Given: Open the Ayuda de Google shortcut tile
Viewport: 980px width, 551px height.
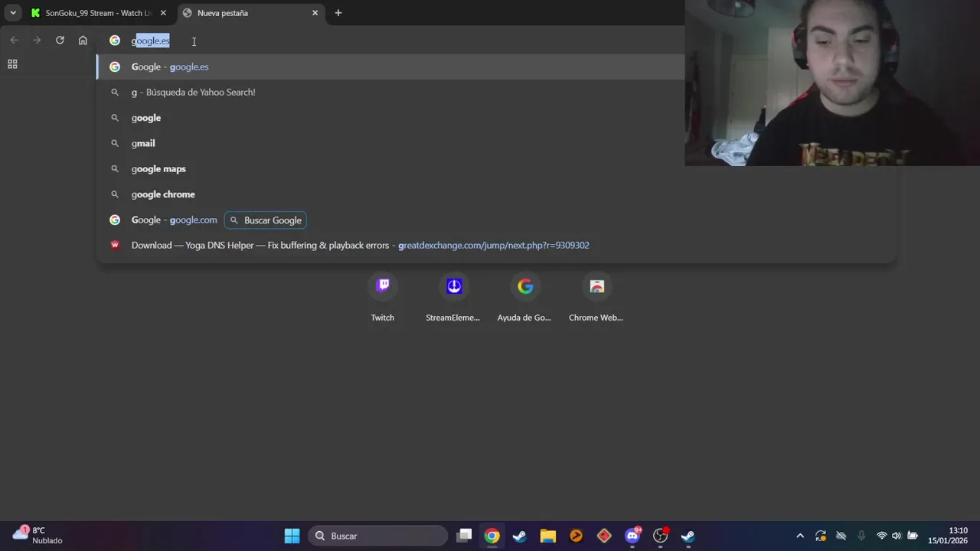Looking at the screenshot, I should pos(524,298).
